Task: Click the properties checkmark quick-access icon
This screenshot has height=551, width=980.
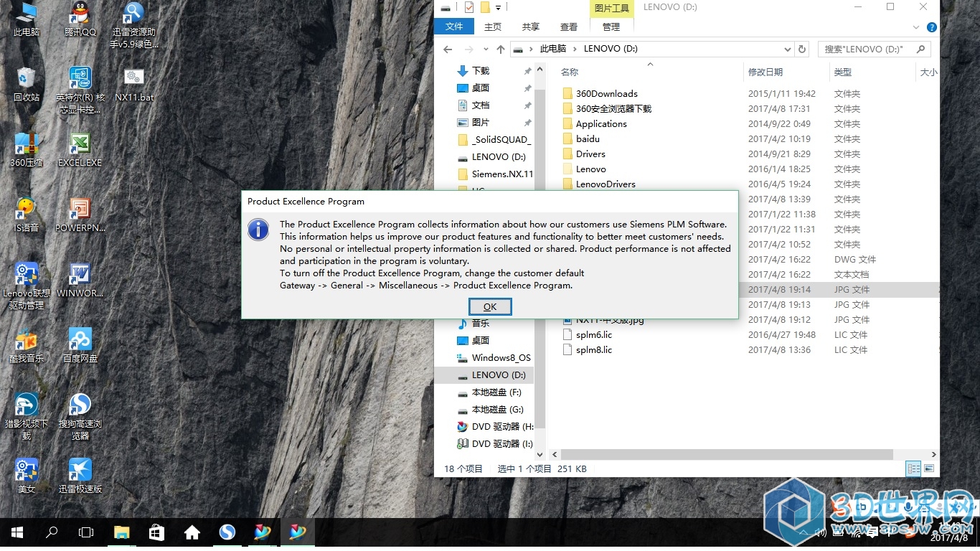Action: click(469, 7)
